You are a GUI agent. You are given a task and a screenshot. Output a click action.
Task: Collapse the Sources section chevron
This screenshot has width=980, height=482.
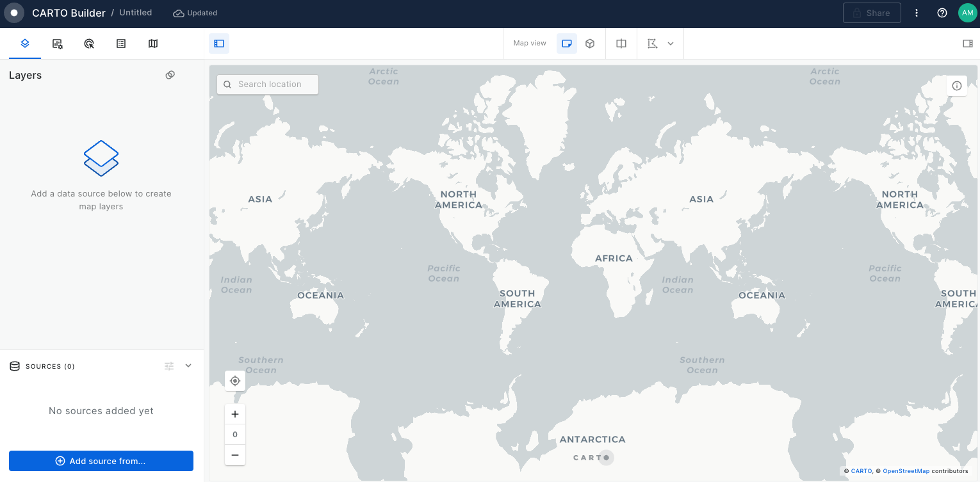tap(188, 366)
